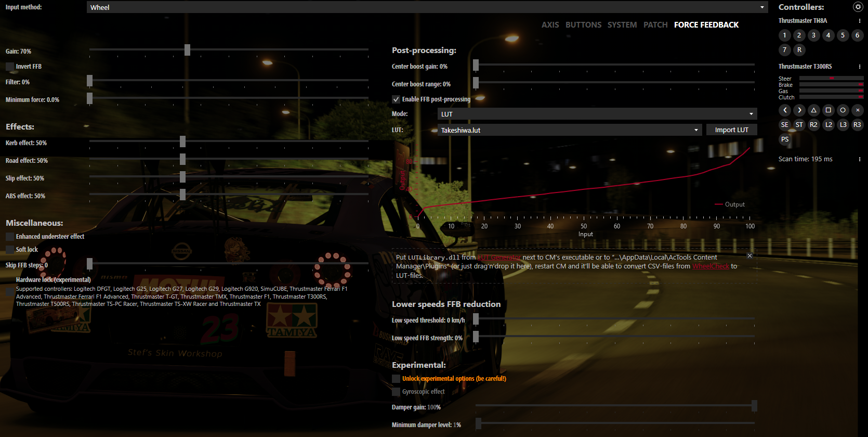Switch to the BUTTONS tab
The width and height of the screenshot is (868, 437).
tap(584, 25)
